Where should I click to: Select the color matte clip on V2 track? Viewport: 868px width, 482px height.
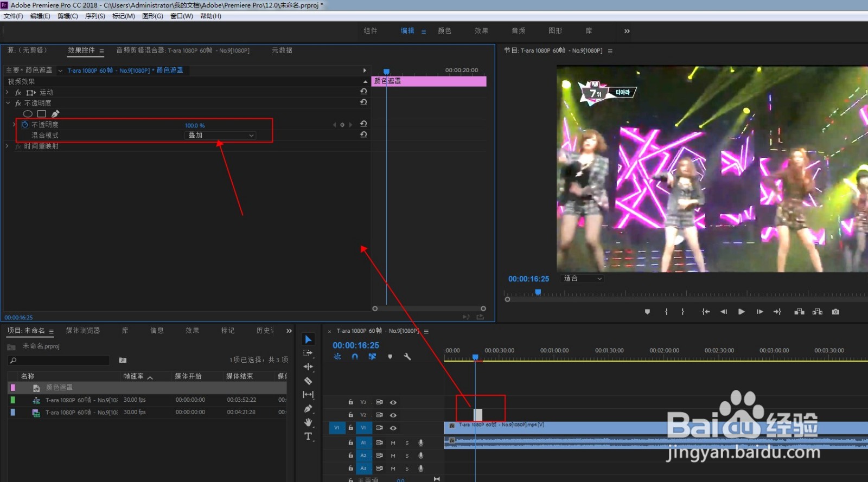click(x=478, y=415)
